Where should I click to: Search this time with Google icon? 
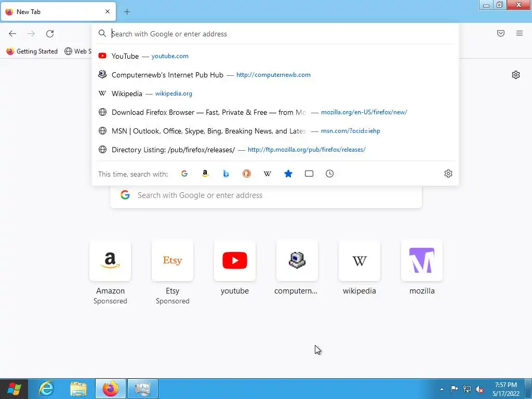tap(184, 174)
